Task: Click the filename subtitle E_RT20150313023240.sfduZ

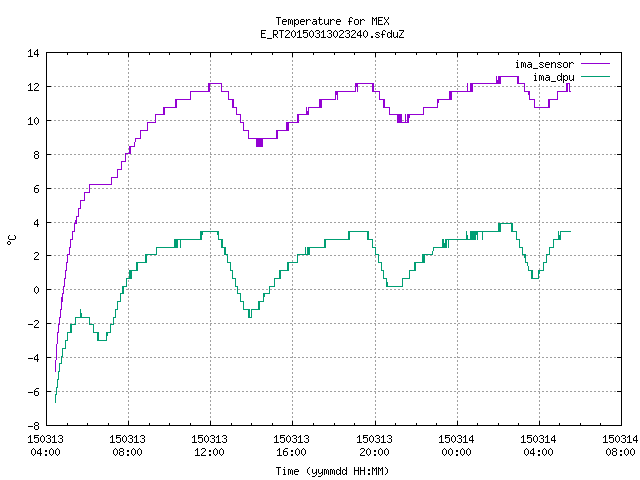Action: click(332, 34)
